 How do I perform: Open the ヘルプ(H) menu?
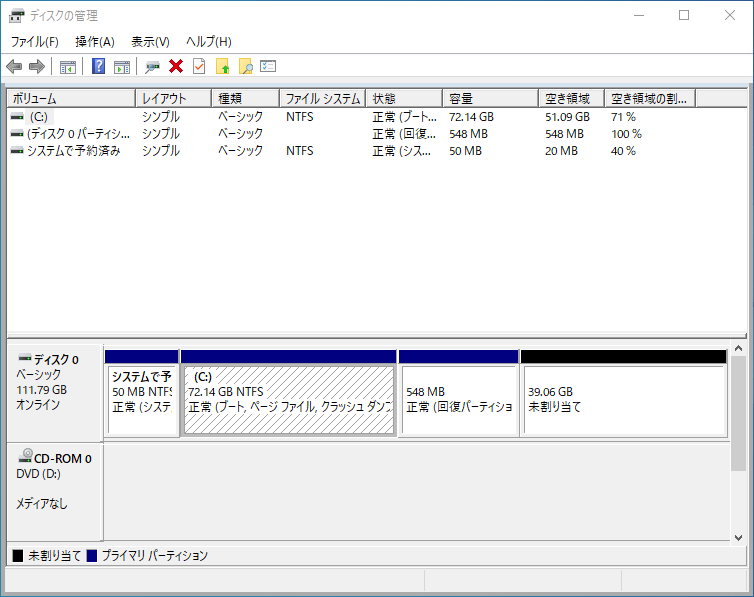[x=209, y=42]
